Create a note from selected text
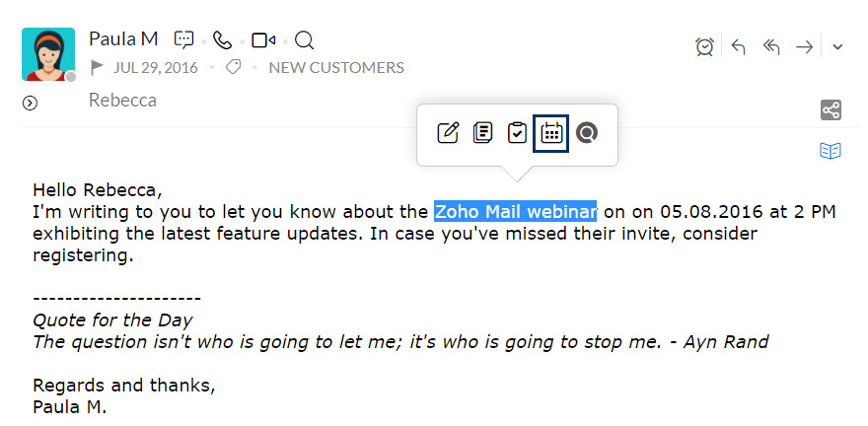This screenshot has height=426, width=868. click(448, 132)
